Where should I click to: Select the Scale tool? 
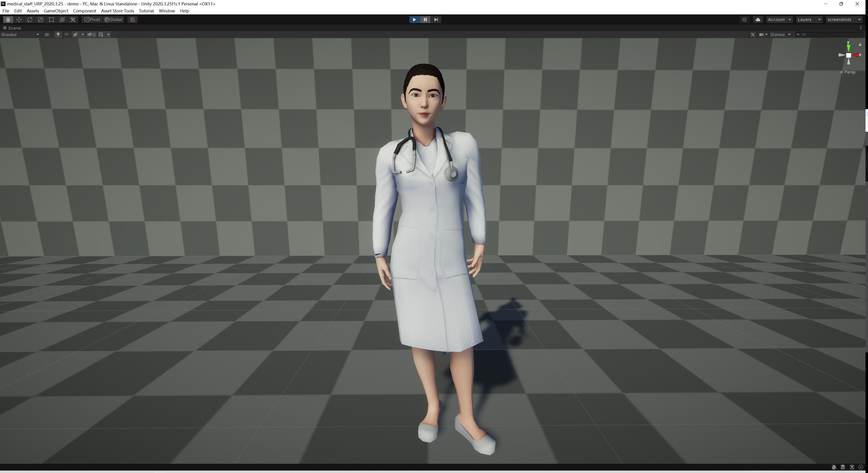pos(40,20)
